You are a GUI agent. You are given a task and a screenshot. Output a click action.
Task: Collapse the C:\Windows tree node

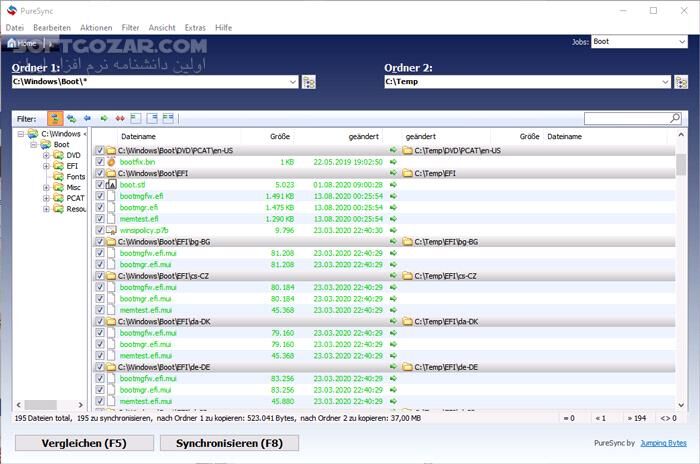(21, 134)
